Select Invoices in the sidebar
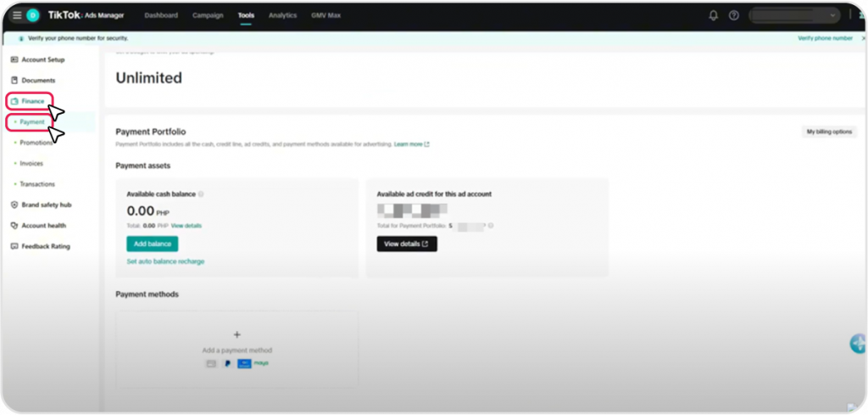 [x=32, y=163]
